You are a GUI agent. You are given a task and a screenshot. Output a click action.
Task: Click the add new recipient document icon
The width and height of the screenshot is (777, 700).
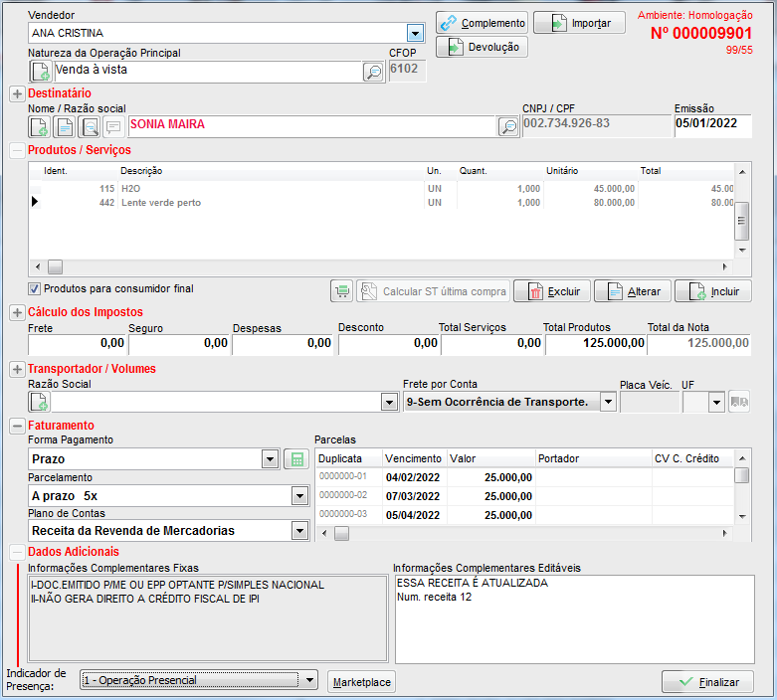click(x=40, y=126)
